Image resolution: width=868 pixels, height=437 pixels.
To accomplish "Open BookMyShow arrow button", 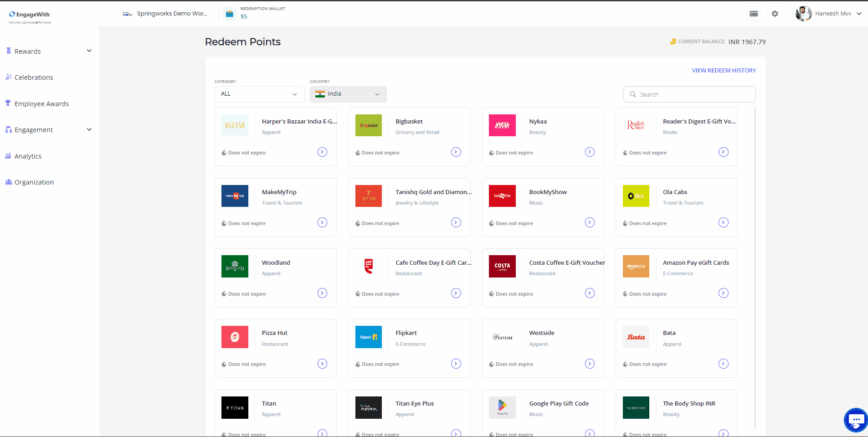I will point(590,223).
